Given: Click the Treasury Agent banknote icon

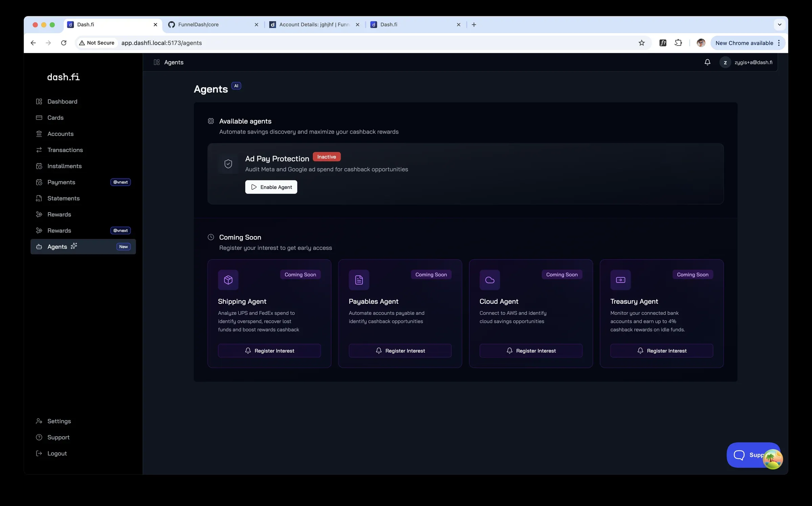Looking at the screenshot, I should [x=621, y=280].
